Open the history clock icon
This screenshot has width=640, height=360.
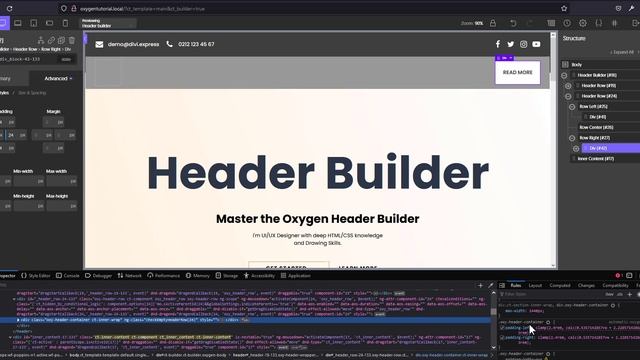click(x=567, y=23)
